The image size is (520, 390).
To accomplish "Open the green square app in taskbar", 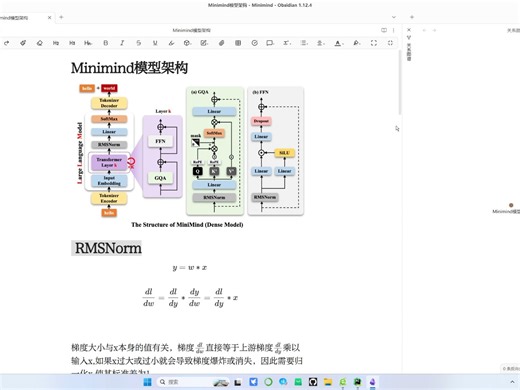I will [x=298, y=382].
